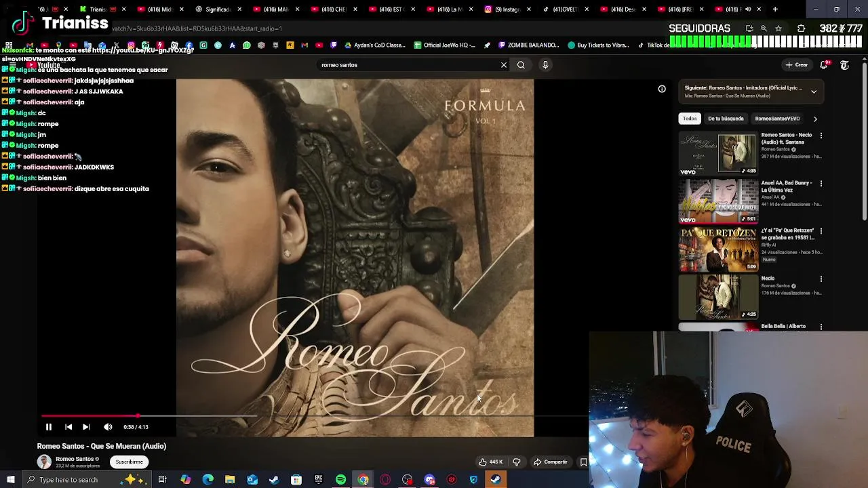Open browser extensions puzzle icon
Image resolution: width=868 pixels, height=488 pixels.
(x=802, y=28)
